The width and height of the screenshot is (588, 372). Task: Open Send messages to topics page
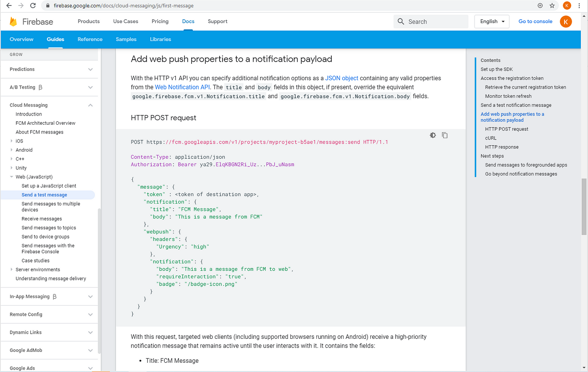click(x=49, y=228)
